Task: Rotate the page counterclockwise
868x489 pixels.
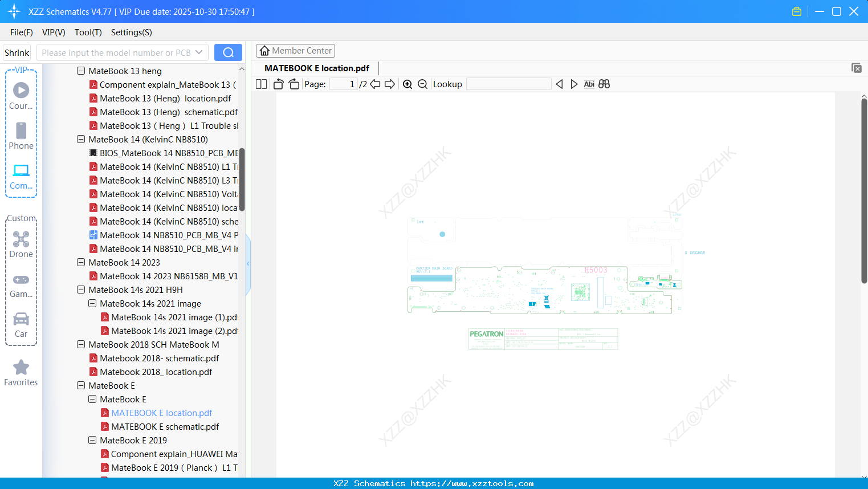Action: (278, 84)
